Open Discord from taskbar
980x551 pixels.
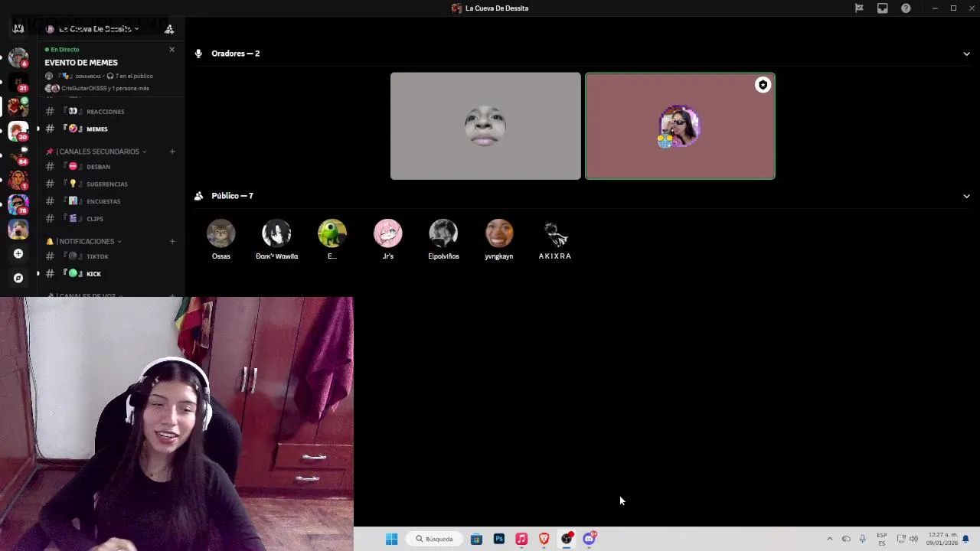pos(589,539)
